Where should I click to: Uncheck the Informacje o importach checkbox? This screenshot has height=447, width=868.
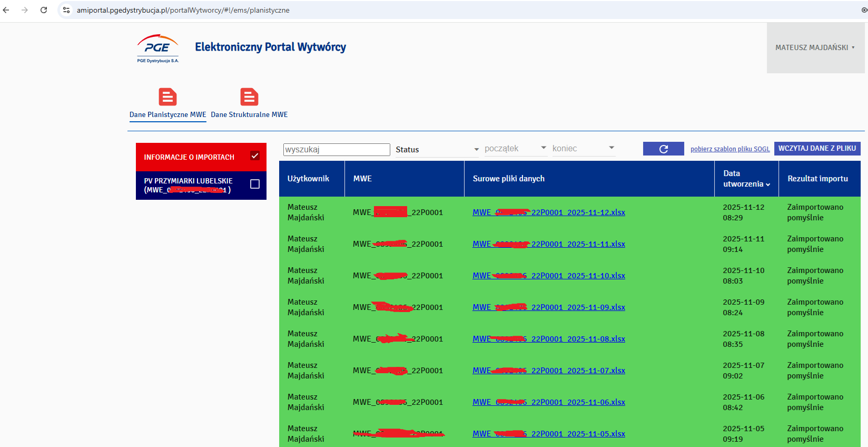coord(255,156)
